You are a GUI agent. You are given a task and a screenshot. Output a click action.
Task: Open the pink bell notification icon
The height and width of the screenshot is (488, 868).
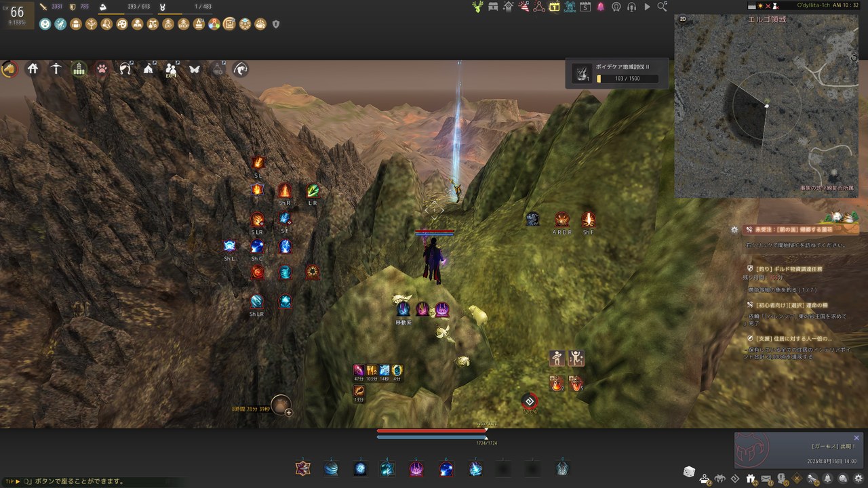point(600,7)
